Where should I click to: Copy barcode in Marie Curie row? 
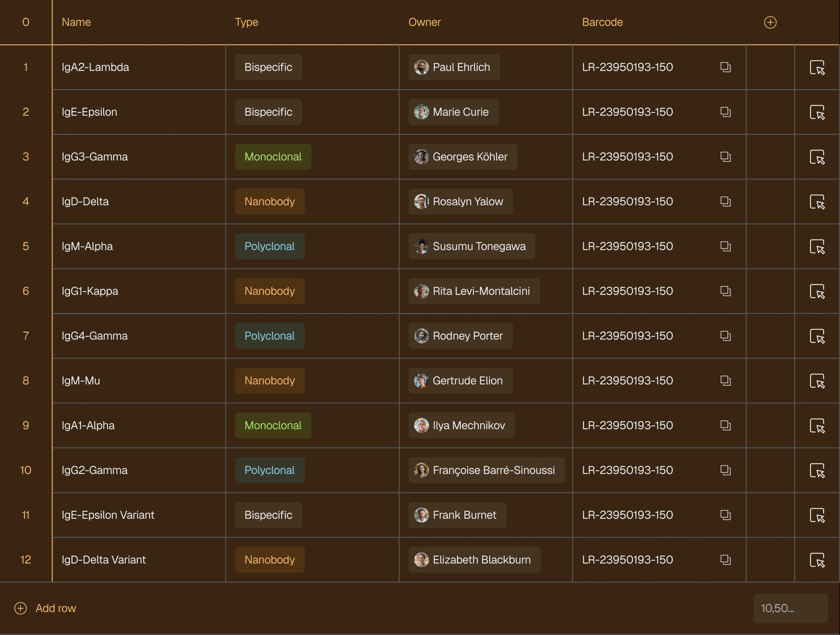[x=725, y=112]
